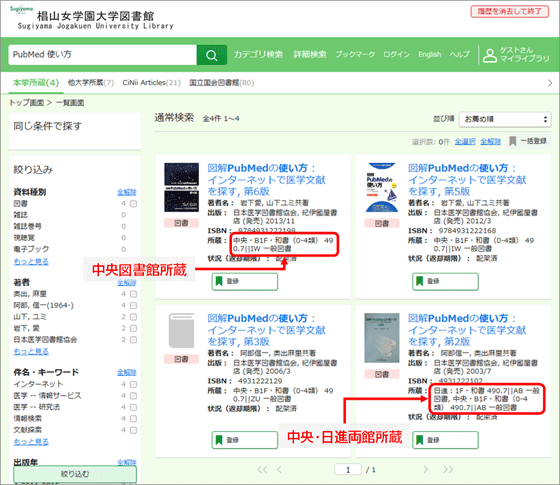Image resolution: width=560 pixels, height=485 pixels.
Task: Expand more authors with もっと見る
Action: point(31,351)
